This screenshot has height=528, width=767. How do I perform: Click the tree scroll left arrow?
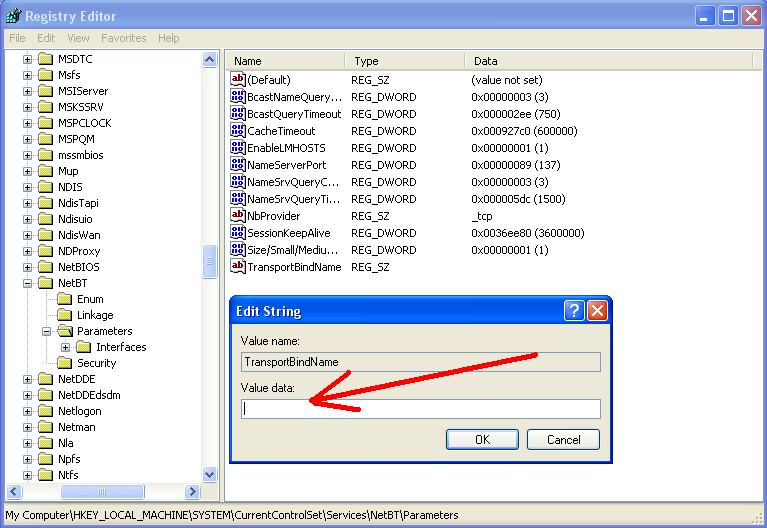point(14,491)
